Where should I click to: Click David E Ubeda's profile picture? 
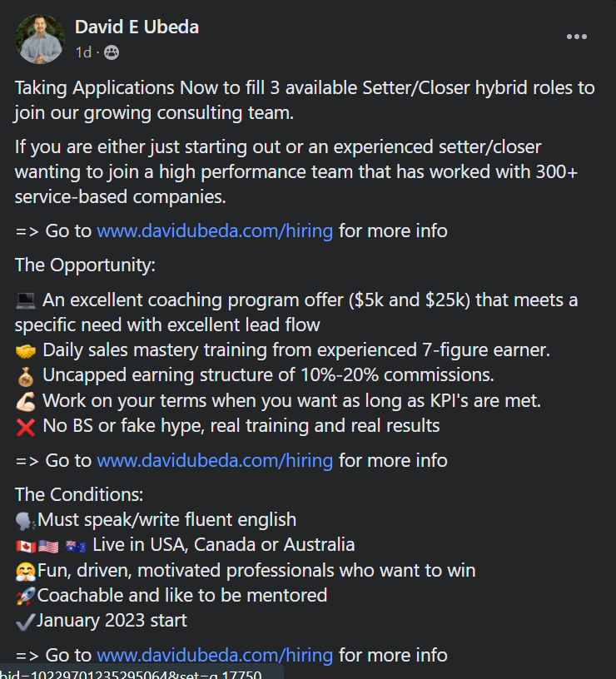40,39
